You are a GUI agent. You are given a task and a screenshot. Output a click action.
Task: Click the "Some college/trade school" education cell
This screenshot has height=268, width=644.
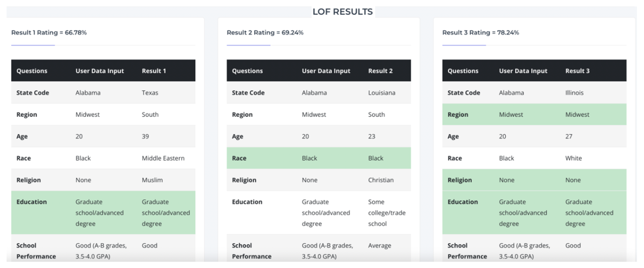(387, 213)
